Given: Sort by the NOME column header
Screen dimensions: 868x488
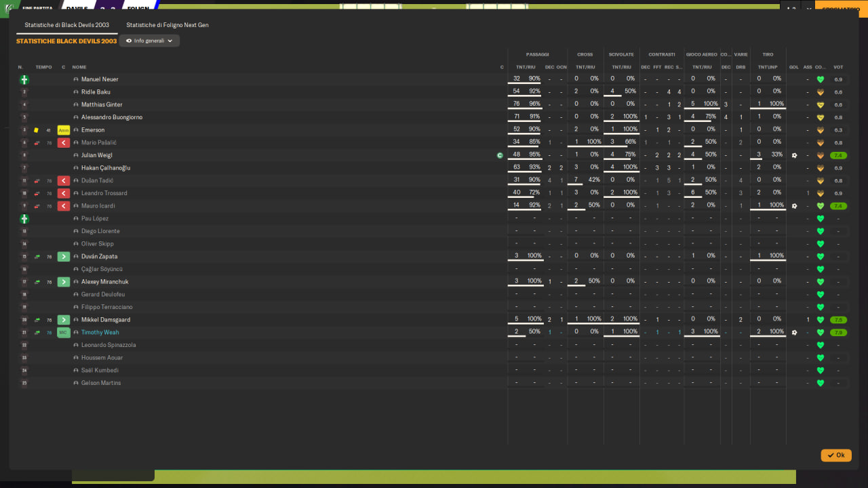Looking at the screenshot, I should [x=79, y=67].
